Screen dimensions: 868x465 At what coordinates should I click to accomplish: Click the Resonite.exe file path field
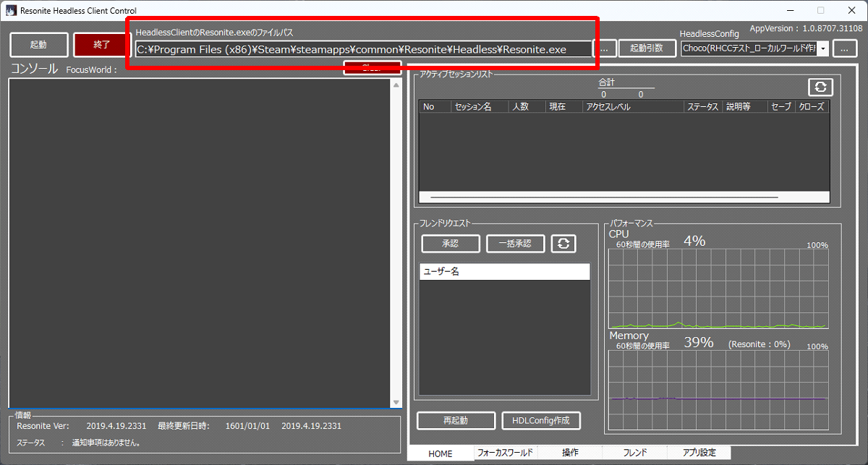(363, 49)
